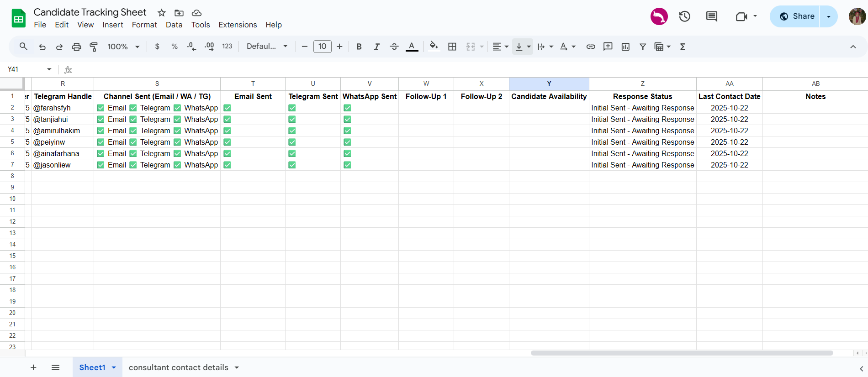The height and width of the screenshot is (377, 868).
Task: Expand the zoom level 100% dropdown
Action: (123, 47)
